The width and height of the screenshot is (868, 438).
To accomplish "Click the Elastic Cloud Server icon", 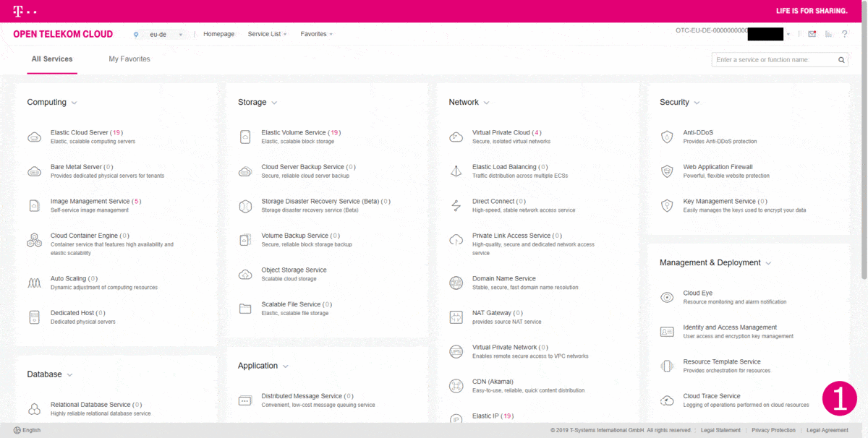I will click(x=34, y=137).
